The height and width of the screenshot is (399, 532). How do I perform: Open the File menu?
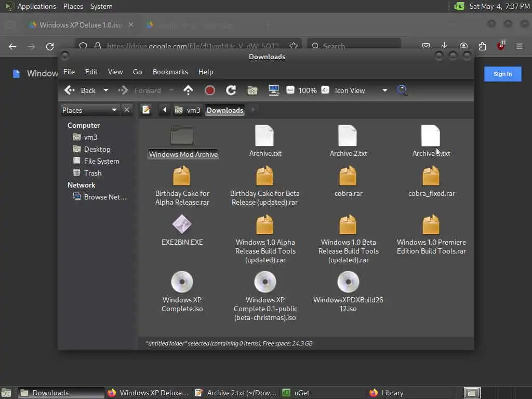pos(69,72)
